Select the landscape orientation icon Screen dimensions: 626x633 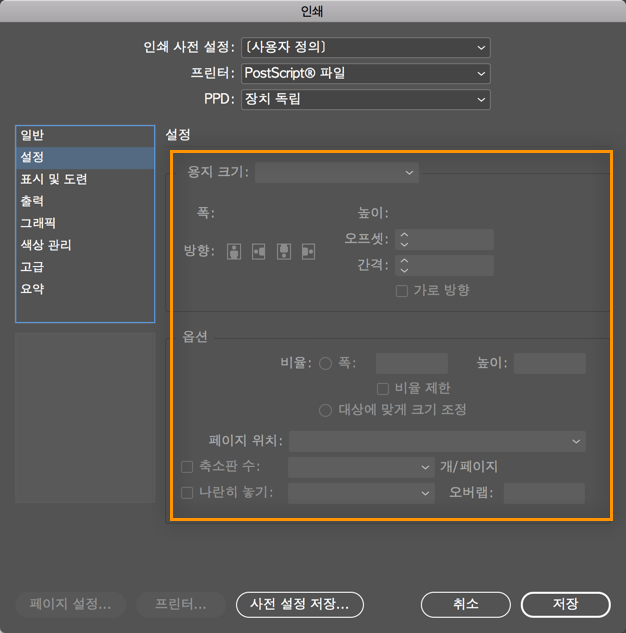pos(259,252)
